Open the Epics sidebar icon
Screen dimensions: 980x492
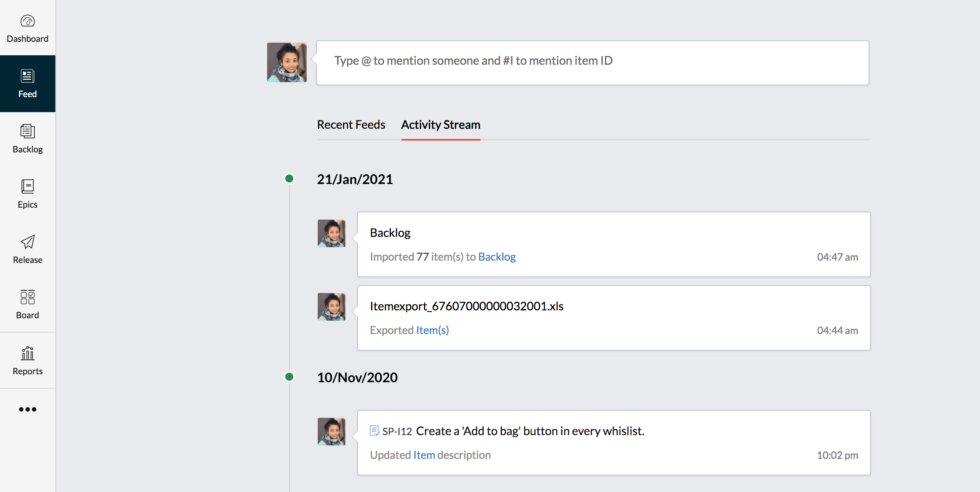[28, 187]
